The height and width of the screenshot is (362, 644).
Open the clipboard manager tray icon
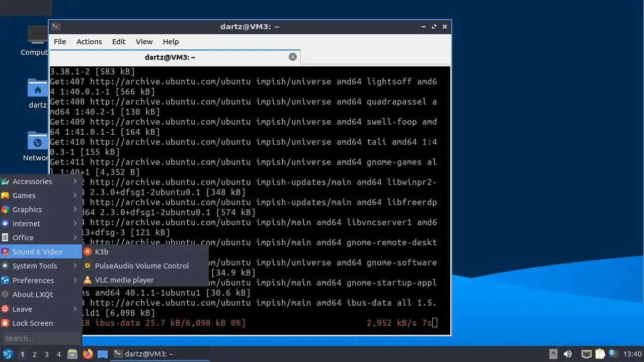(x=600, y=354)
